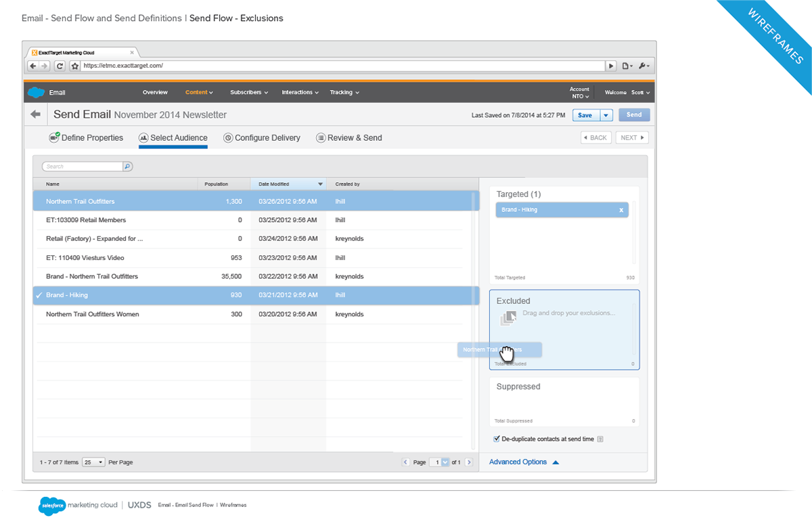Screen dimensions: 812x526
Task: Click the BACK step button
Action: 595,138
